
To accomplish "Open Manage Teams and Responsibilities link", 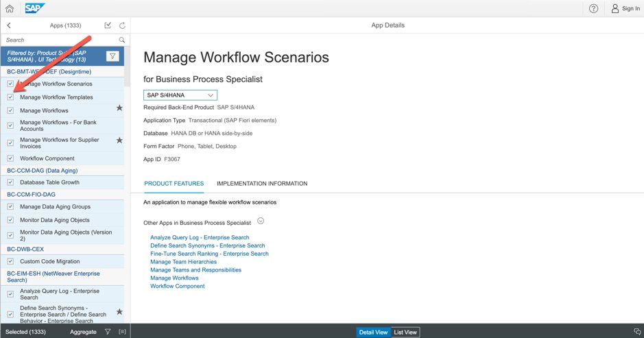I will coord(195,270).
